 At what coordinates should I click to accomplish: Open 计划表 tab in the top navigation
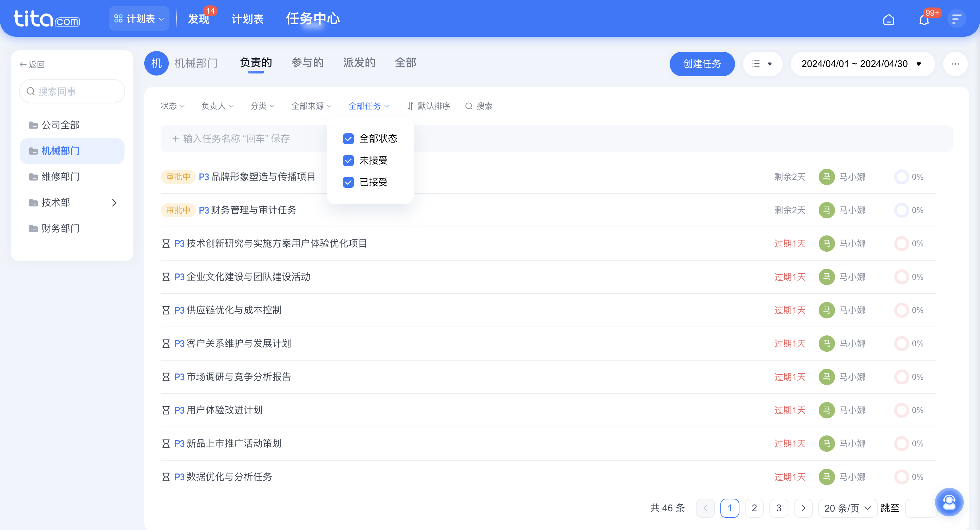(x=247, y=19)
